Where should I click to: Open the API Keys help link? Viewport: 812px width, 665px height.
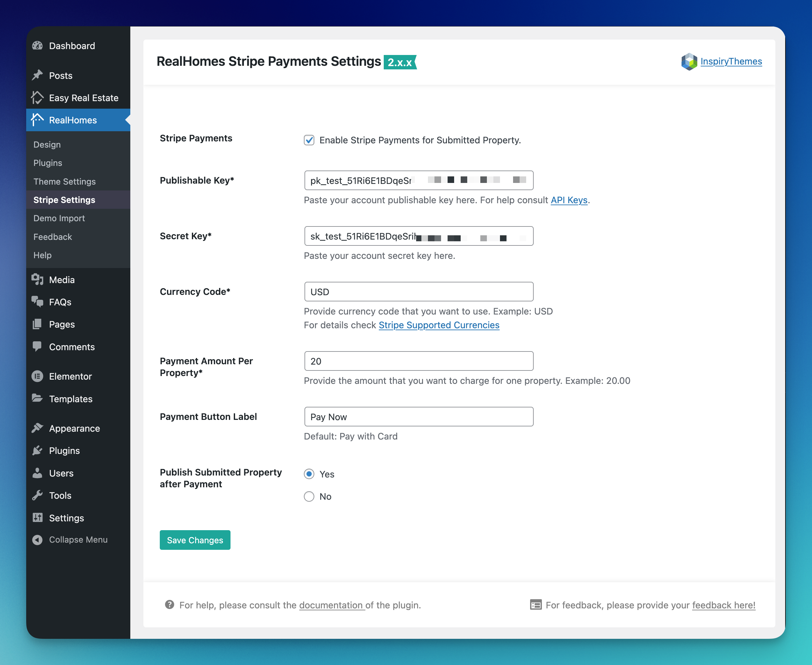tap(569, 200)
